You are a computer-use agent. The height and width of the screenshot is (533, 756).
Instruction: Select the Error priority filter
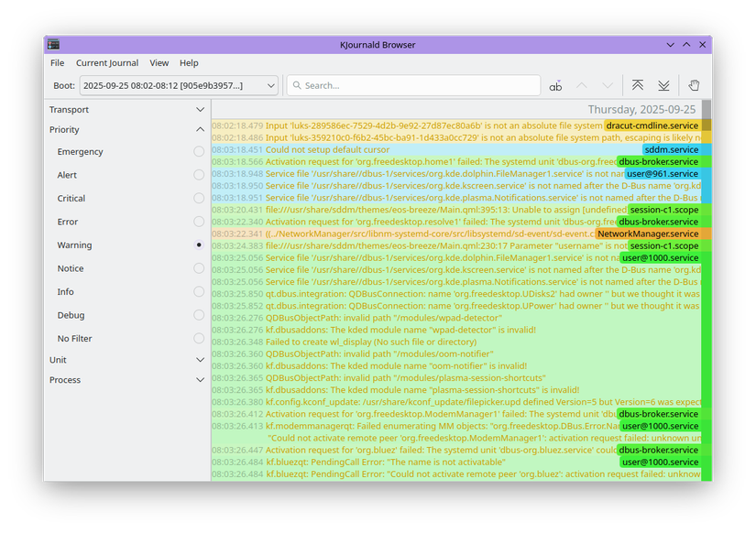pos(198,222)
